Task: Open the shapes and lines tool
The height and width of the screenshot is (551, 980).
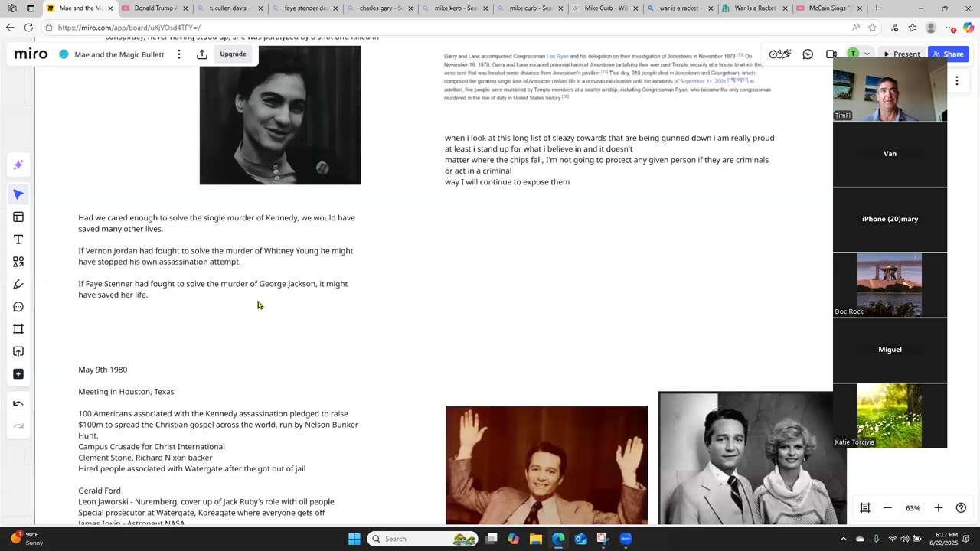Action: pyautogui.click(x=18, y=262)
